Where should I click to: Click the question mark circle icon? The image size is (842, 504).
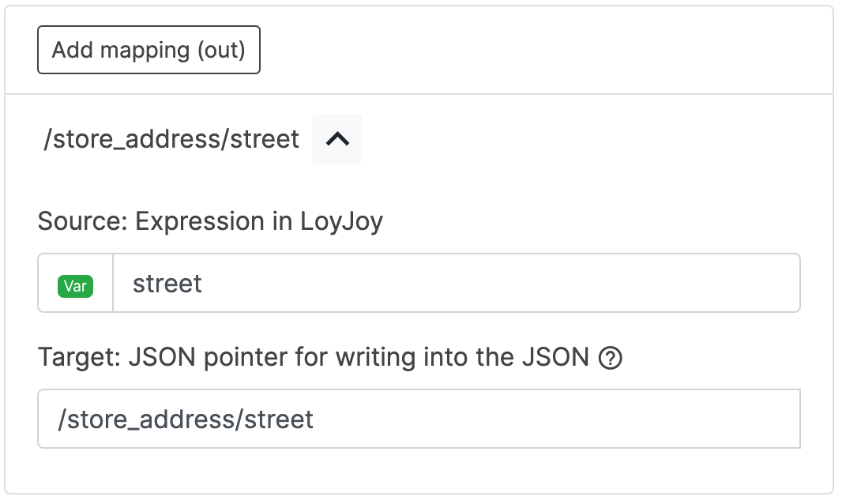[611, 359]
